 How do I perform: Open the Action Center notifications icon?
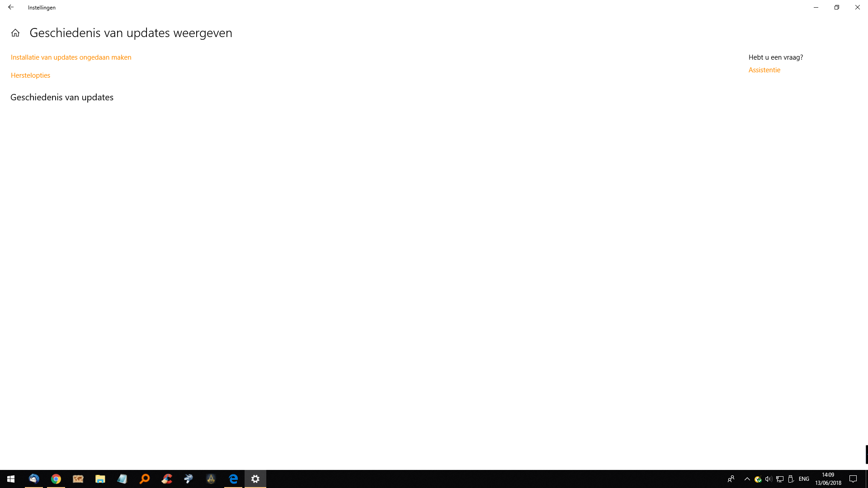coord(853,479)
